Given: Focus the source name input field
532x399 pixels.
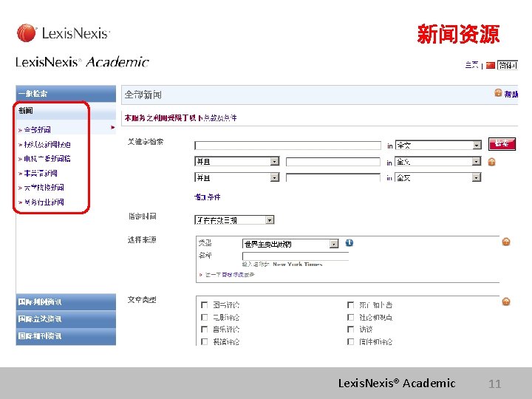Looking at the screenshot, I should pos(296,256).
